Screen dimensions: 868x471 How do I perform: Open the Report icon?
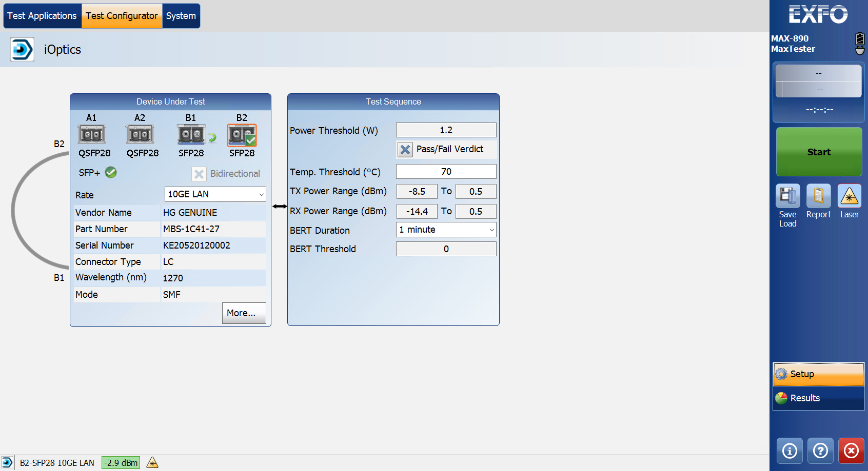[x=819, y=196]
